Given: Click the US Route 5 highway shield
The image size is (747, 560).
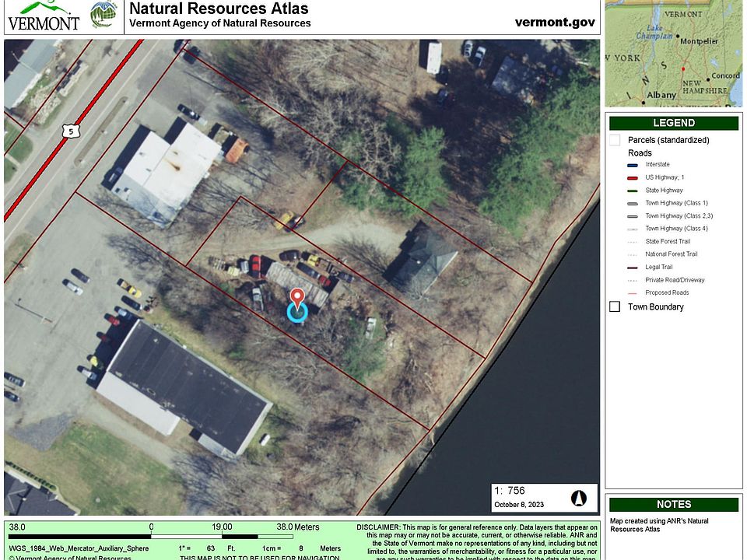Looking at the screenshot, I should 72,131.
